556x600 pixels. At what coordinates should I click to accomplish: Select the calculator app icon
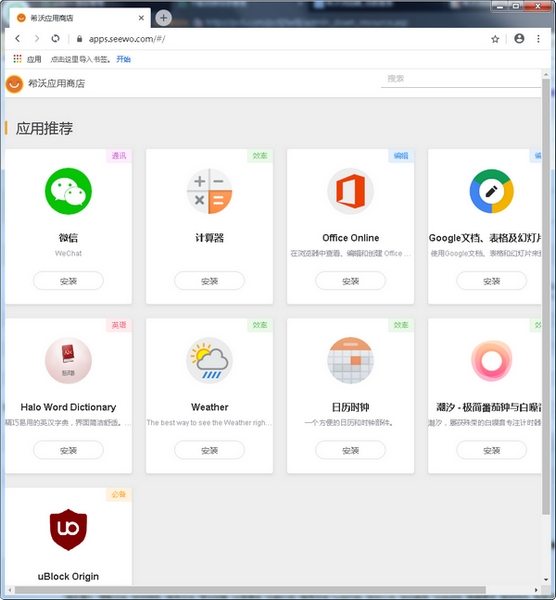[x=209, y=191]
